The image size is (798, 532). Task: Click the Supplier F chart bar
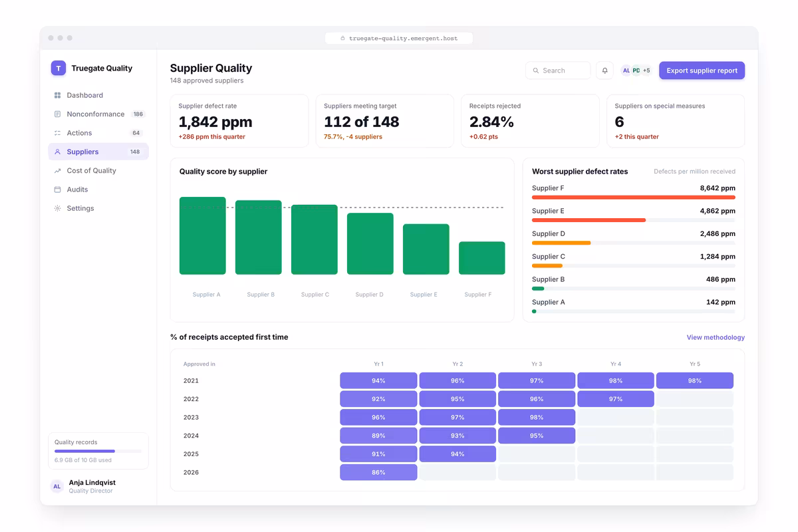(x=482, y=258)
